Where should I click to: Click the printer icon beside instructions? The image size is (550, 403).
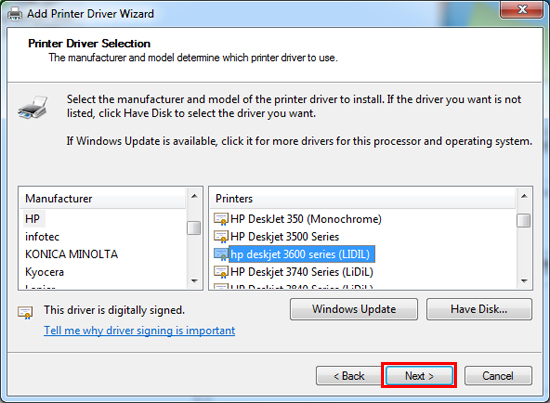[x=33, y=107]
